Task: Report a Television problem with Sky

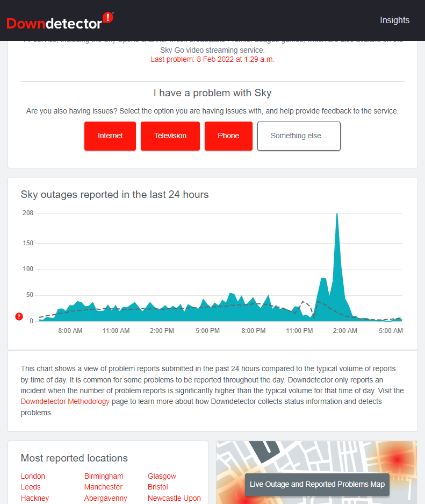Action: (170, 136)
